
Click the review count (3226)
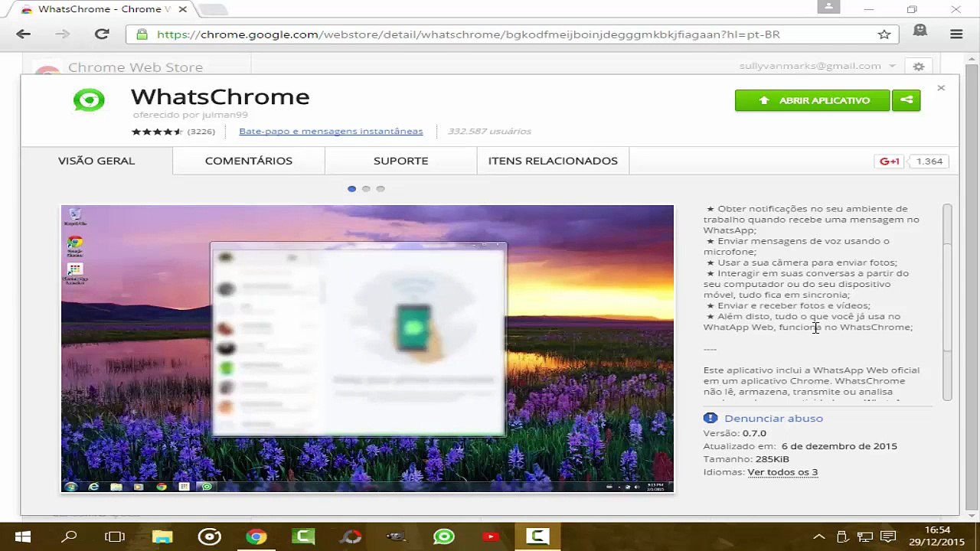(201, 132)
